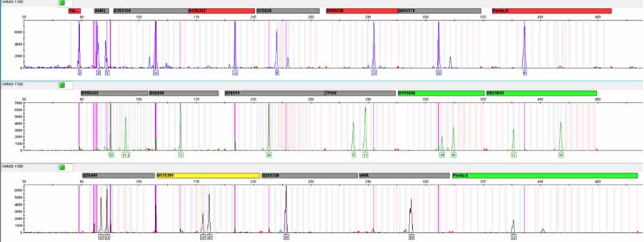Select the red D13S317 marker bar
This screenshot has height=242, width=644.
coord(222,11)
